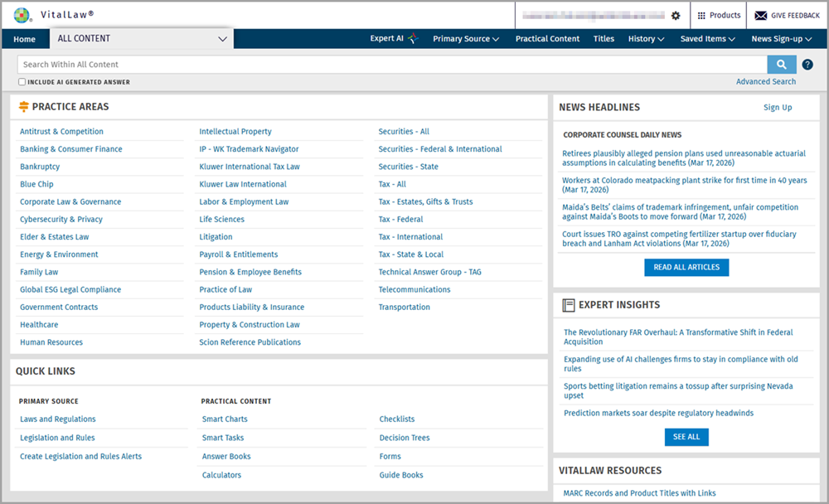Open Telecommunications practice area
Image resolution: width=829 pixels, height=504 pixels.
pos(414,289)
